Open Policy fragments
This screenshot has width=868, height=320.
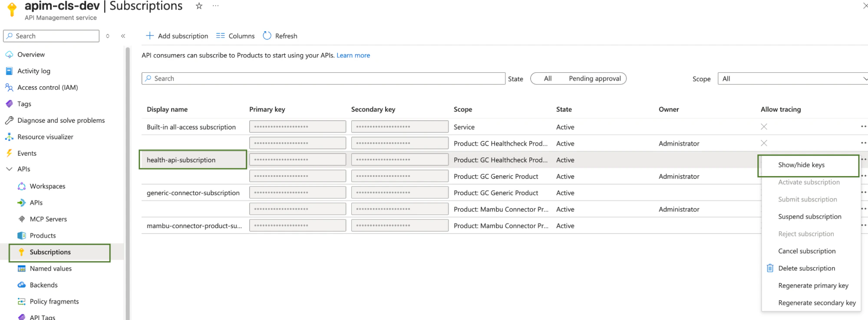coord(54,302)
